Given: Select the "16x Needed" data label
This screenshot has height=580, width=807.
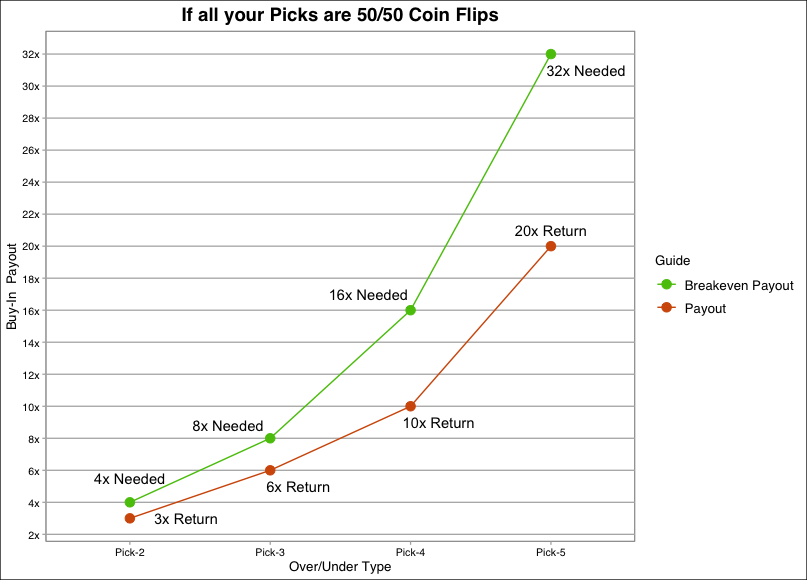Looking at the screenshot, I should (368, 295).
